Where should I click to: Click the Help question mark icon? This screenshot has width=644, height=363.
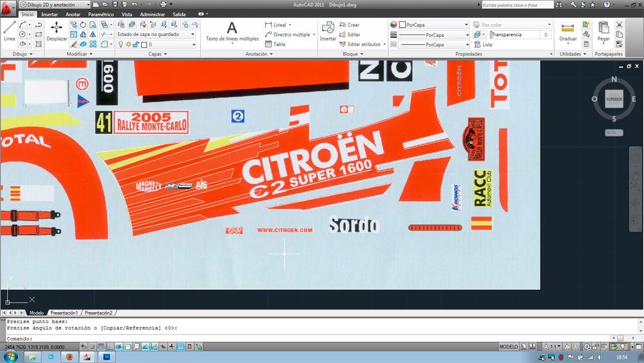tap(607, 5)
